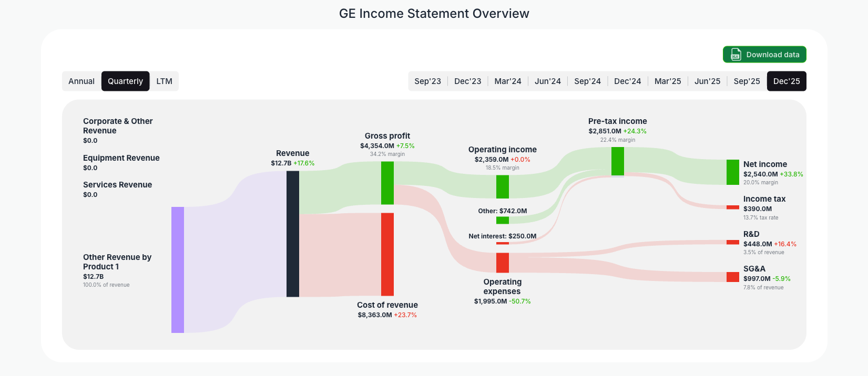Select the Jun'24 quarter
This screenshot has width=868, height=376.
click(547, 81)
